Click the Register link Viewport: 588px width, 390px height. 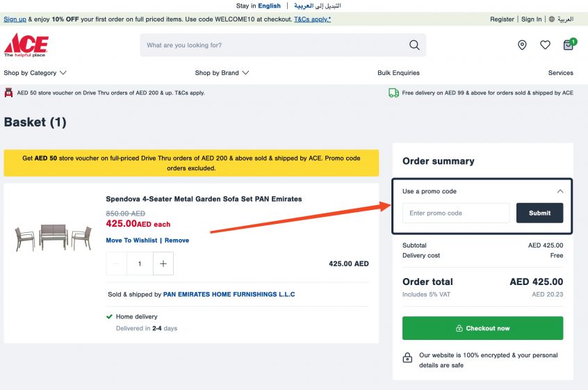coord(502,19)
